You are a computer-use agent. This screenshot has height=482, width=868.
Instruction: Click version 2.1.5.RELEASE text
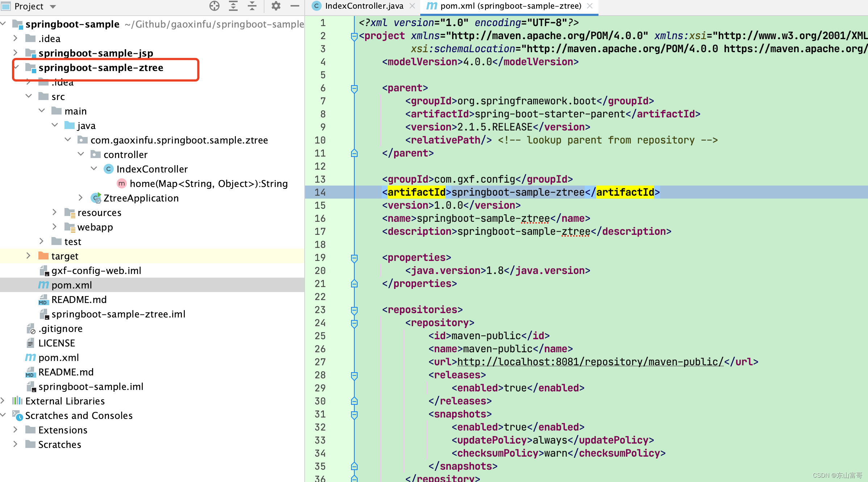point(495,127)
